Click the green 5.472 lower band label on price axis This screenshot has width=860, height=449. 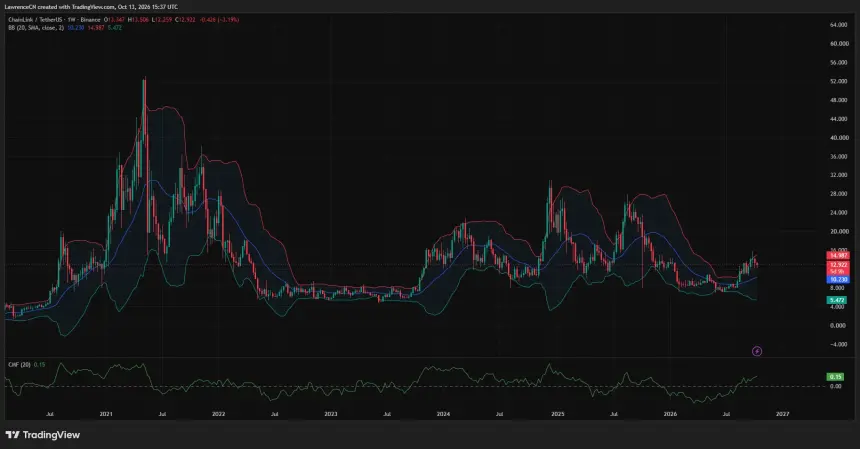(837, 300)
